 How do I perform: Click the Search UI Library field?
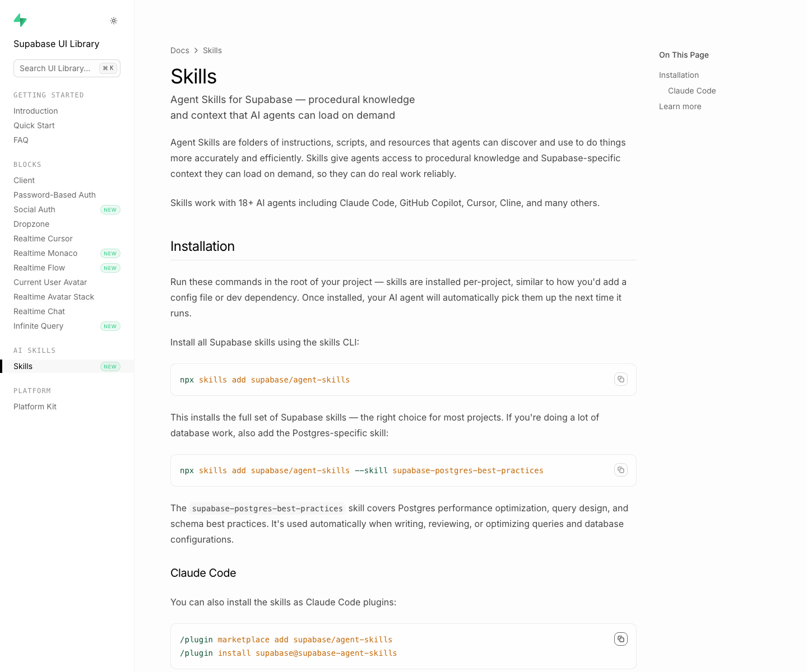[67, 68]
